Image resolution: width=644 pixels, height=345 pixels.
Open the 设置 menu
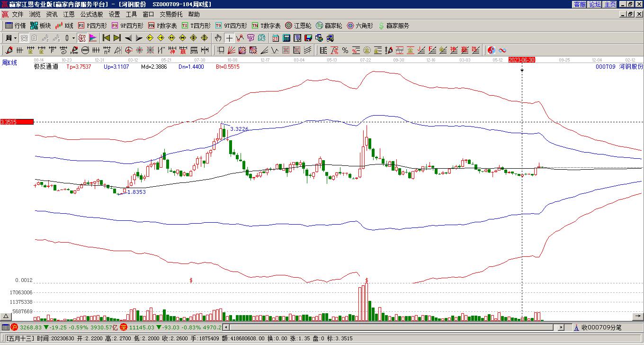114,15
